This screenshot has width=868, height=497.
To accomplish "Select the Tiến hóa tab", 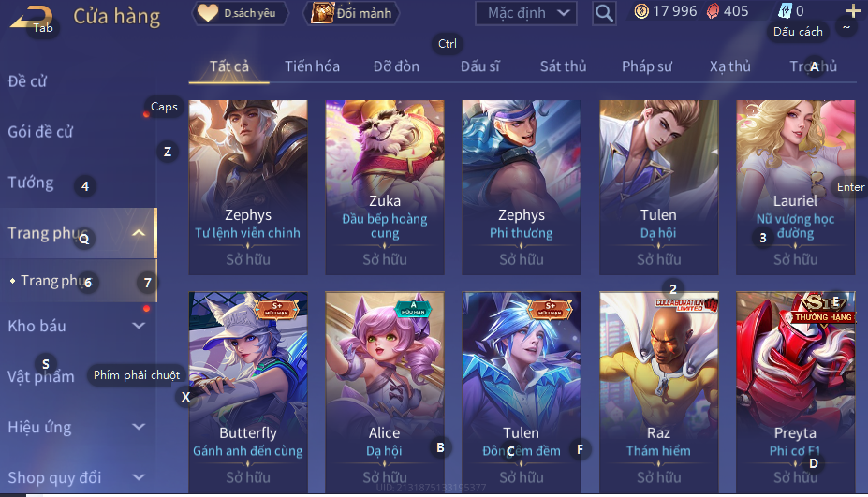I will [x=312, y=66].
